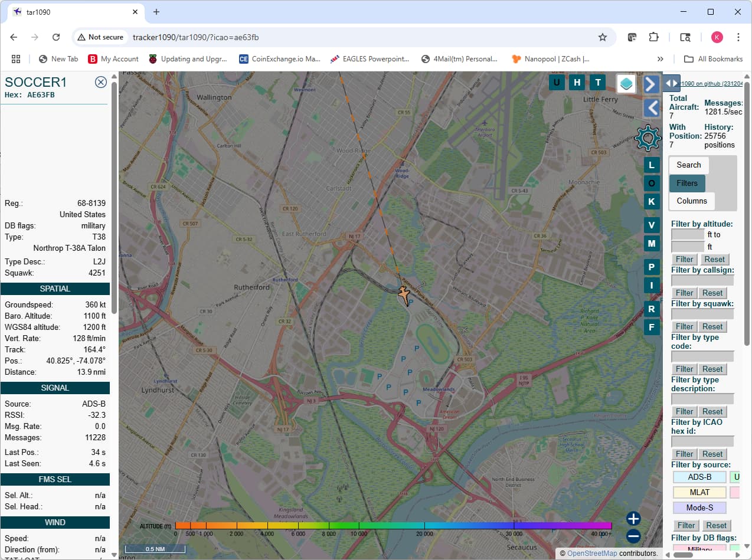This screenshot has width=752, height=560.
Task: Zoom in with the map plus button
Action: 633,519
